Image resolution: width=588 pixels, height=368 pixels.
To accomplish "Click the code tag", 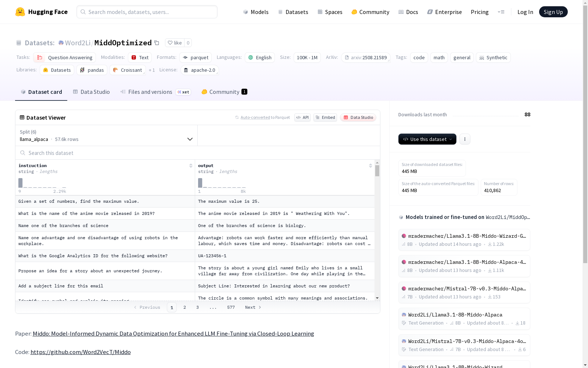I will point(419,57).
